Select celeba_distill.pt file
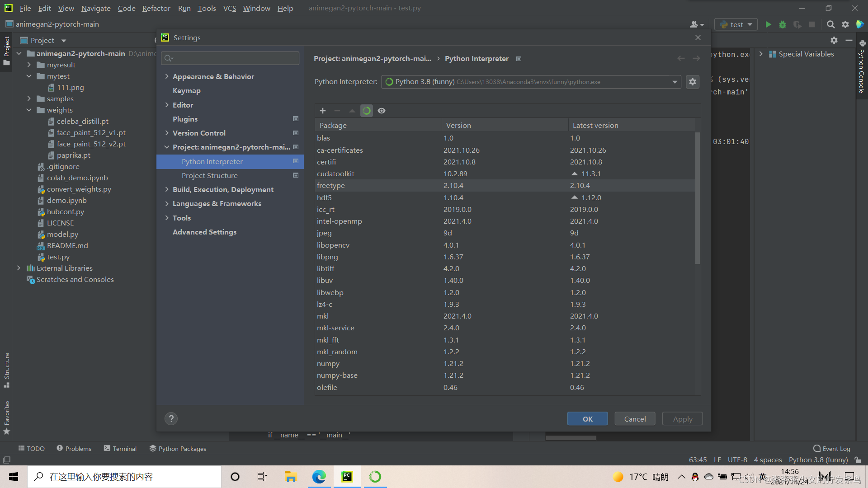Screen dimensions: 868x488 coord(82,121)
